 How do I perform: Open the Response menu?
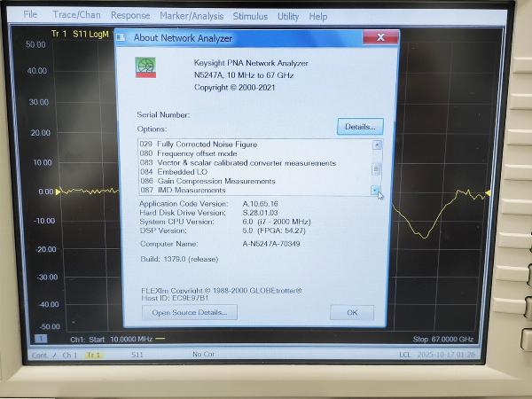(130, 16)
